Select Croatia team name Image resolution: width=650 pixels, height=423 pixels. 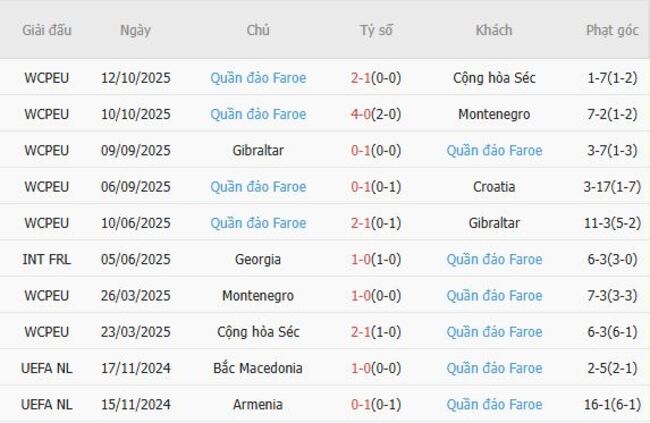[494, 186]
